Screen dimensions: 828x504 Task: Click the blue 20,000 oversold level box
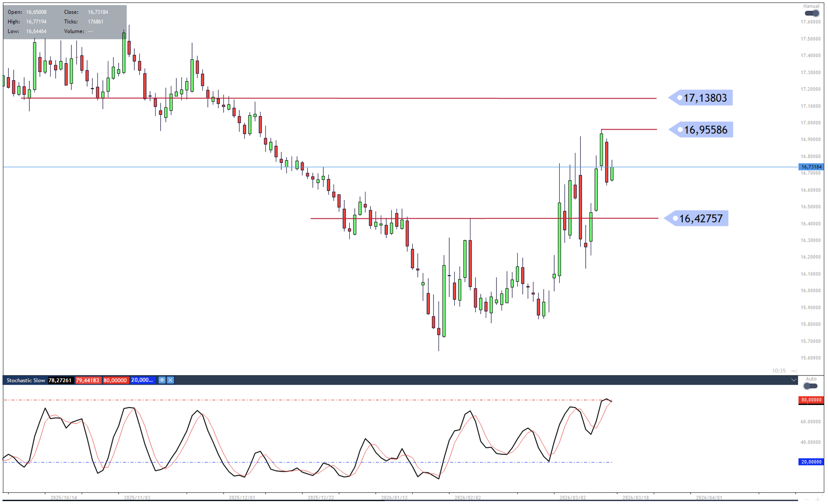click(x=142, y=380)
